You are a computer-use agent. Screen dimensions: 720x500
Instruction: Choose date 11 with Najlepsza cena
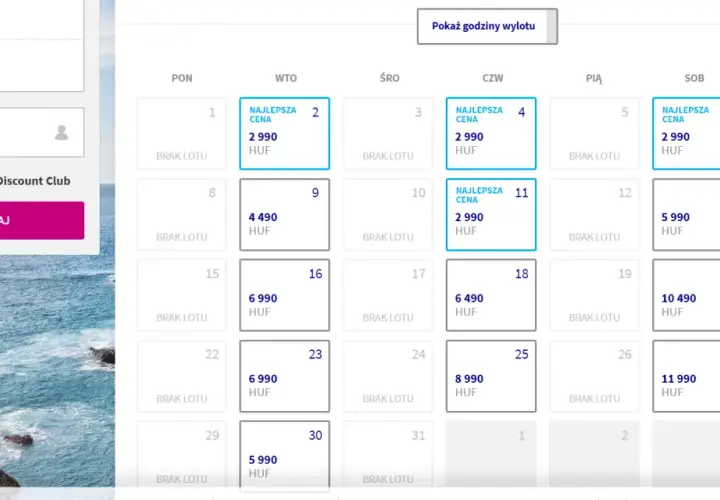click(x=491, y=214)
